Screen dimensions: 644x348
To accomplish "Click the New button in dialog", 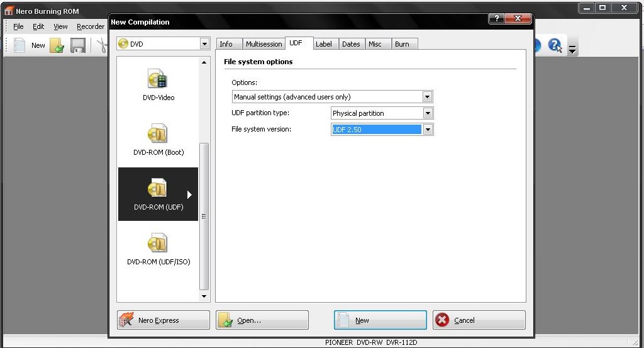I will (x=380, y=320).
